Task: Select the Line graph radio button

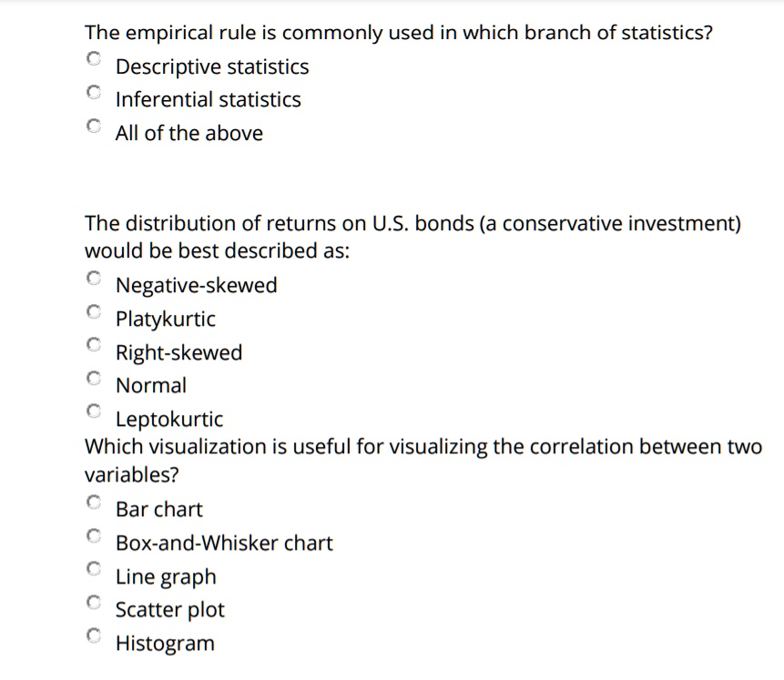Action: pyautogui.click(x=94, y=569)
